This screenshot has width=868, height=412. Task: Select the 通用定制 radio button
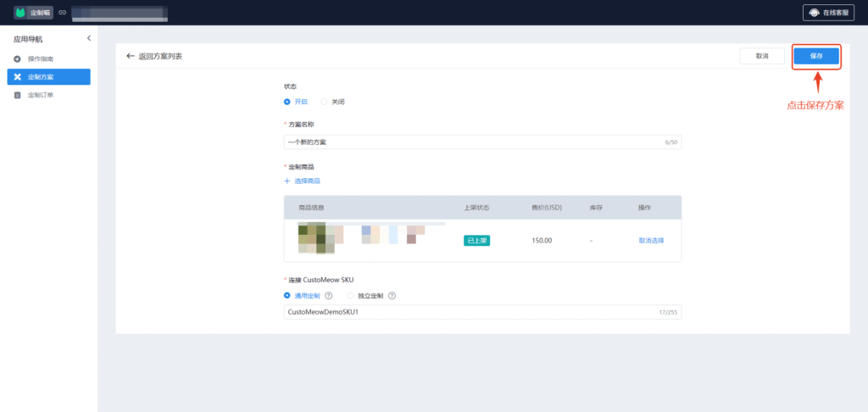[287, 296]
